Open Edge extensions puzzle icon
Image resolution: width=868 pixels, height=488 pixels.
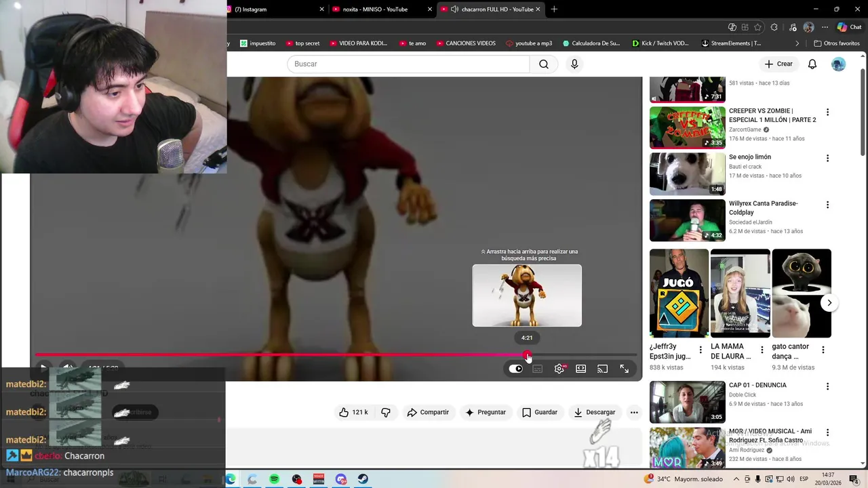tap(774, 27)
